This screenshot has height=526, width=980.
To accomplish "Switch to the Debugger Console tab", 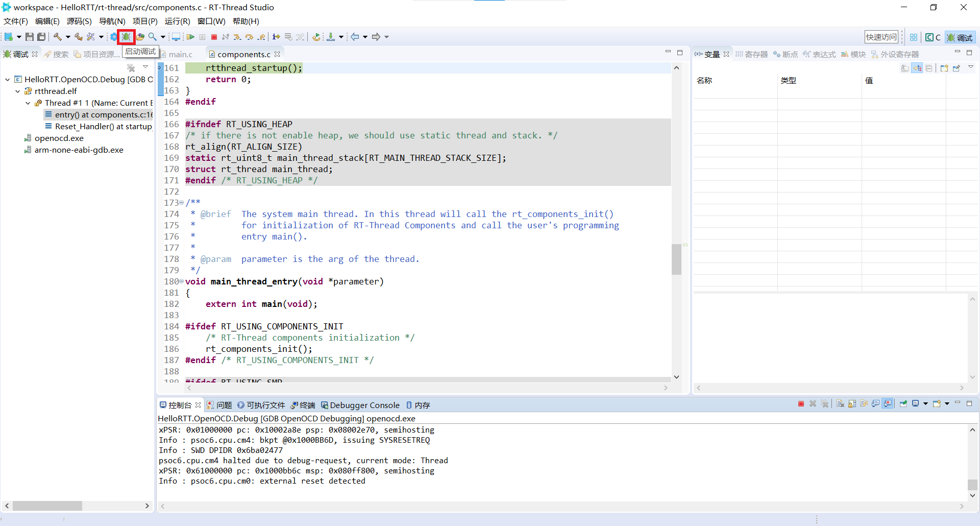I will point(360,405).
